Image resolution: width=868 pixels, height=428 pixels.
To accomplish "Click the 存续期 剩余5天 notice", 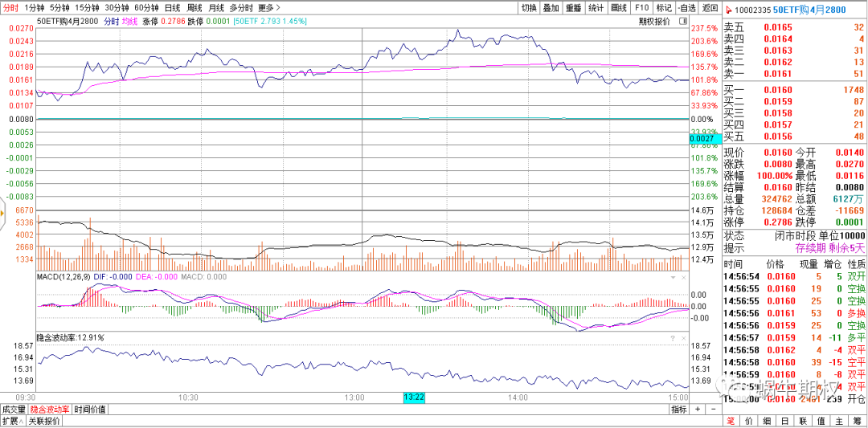I will pos(829,247).
